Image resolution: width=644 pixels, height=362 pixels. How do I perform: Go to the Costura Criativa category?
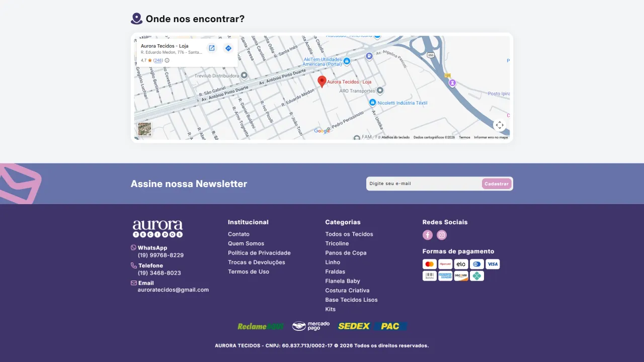click(347, 291)
